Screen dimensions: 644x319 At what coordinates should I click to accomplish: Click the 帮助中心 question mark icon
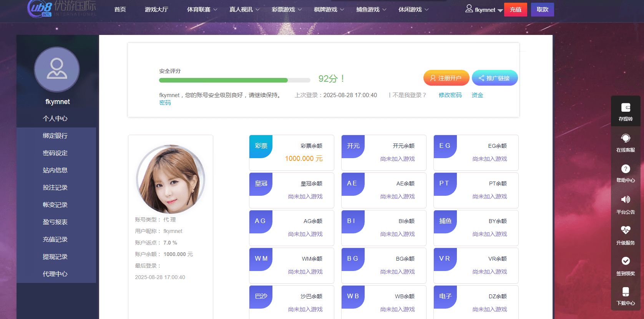[x=626, y=169]
